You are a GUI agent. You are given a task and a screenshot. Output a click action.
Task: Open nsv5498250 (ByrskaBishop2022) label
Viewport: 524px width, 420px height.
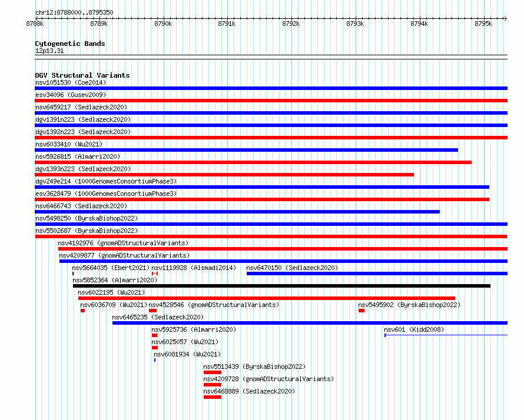pyautogui.click(x=87, y=218)
